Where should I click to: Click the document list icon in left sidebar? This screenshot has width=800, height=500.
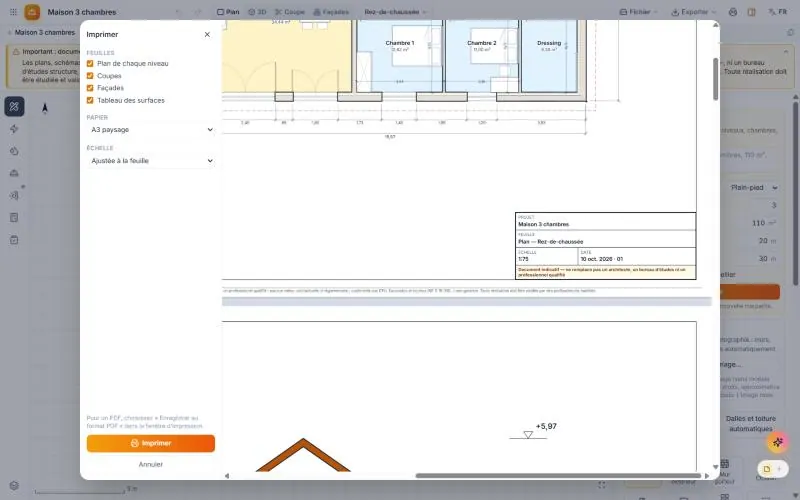(x=14, y=217)
